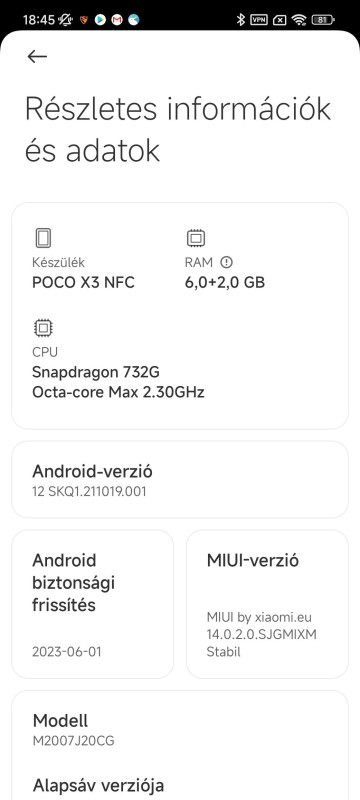Tap the VPN status bar icon

pos(259,20)
